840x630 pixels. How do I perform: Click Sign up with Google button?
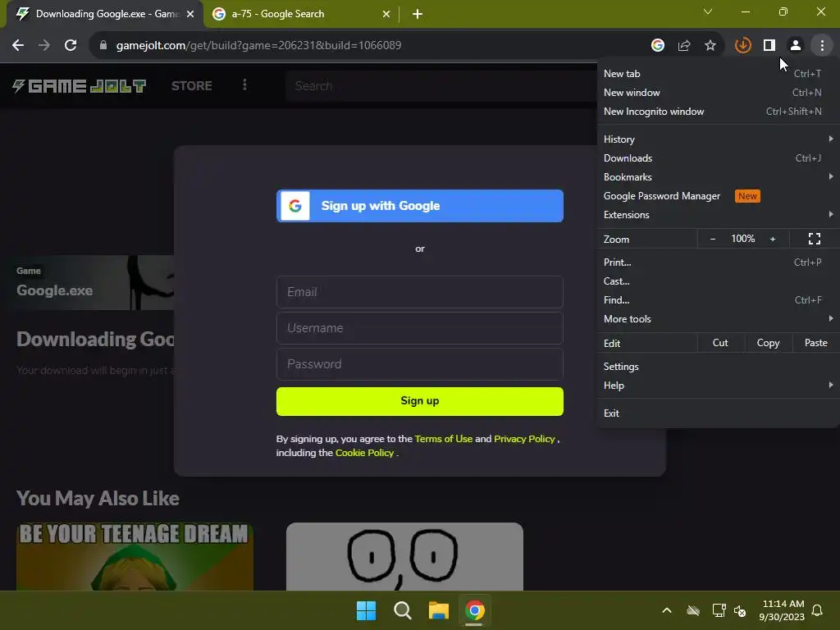(419, 206)
